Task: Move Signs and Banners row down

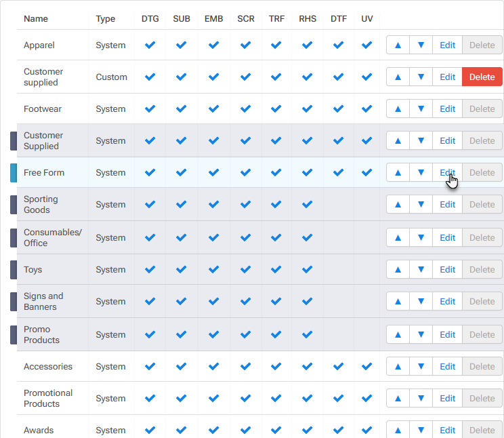Action: coord(421,301)
